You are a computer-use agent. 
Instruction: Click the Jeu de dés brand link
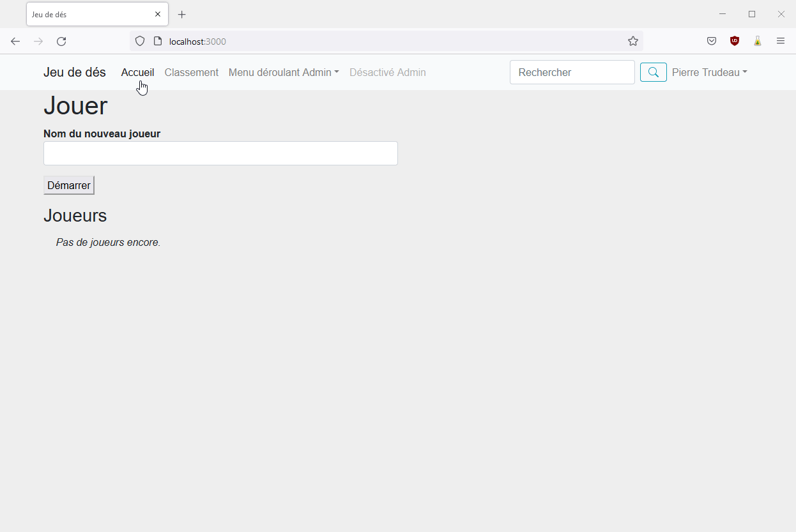click(74, 72)
